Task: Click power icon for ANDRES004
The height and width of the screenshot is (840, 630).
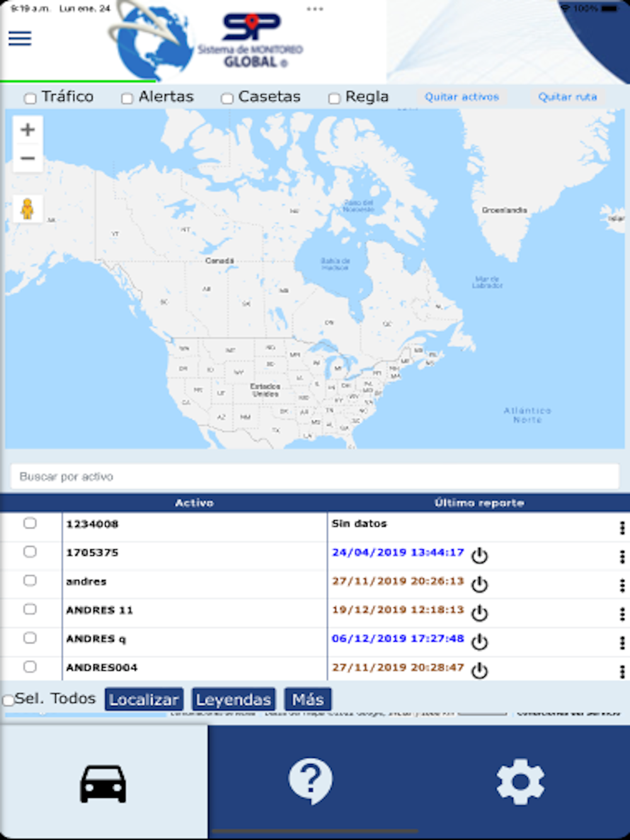Action: (479, 671)
